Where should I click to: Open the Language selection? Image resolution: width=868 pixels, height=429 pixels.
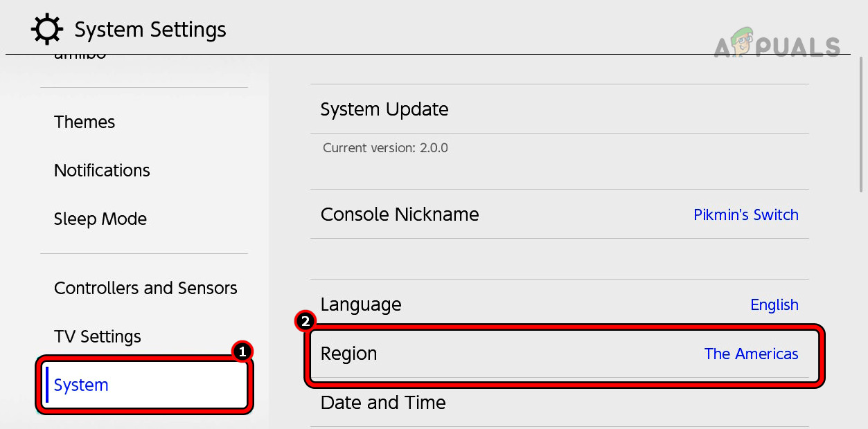[361, 304]
